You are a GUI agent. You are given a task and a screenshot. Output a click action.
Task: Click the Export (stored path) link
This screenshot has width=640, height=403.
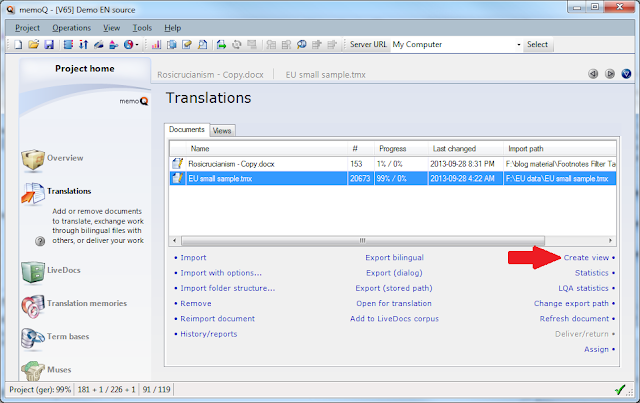pos(394,289)
